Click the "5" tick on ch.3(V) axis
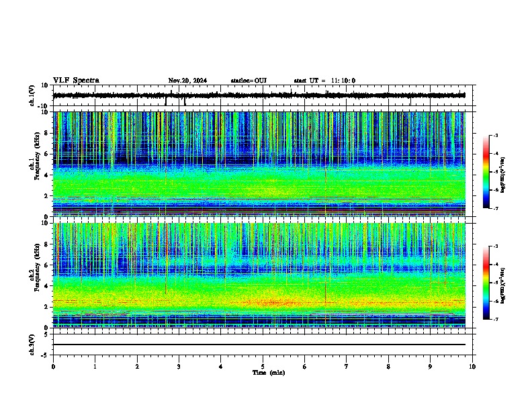The height and width of the screenshot is (411, 532). [46, 334]
